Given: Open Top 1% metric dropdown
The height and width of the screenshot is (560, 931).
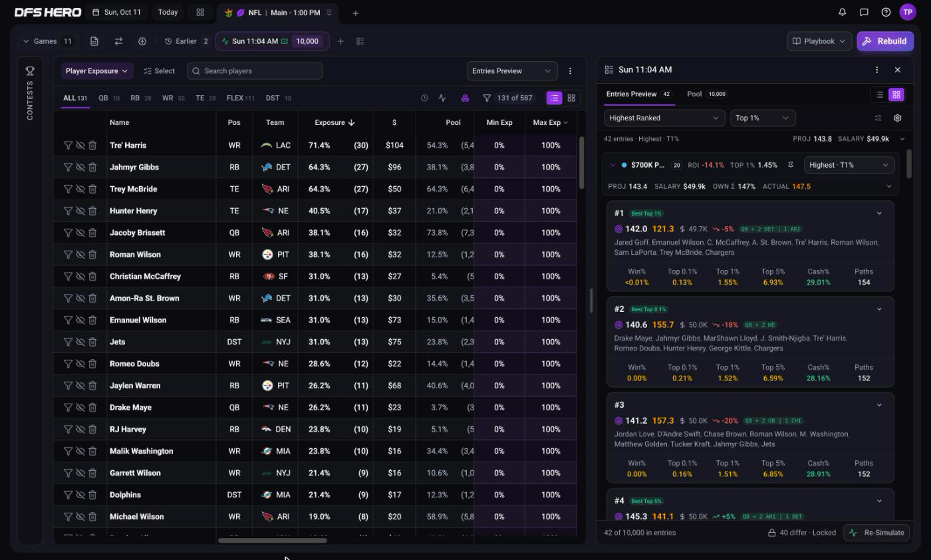Looking at the screenshot, I should (763, 118).
